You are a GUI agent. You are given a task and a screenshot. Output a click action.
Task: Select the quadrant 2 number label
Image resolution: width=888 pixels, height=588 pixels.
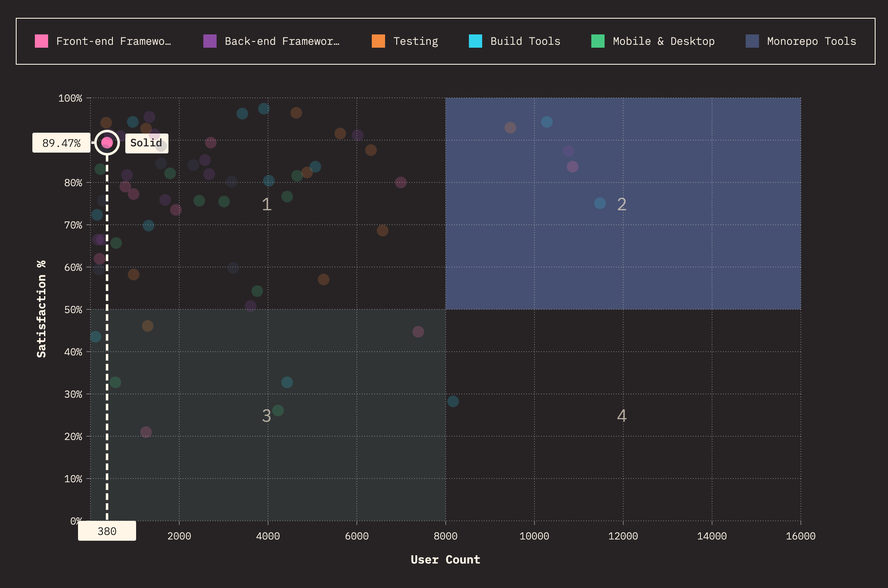(622, 204)
